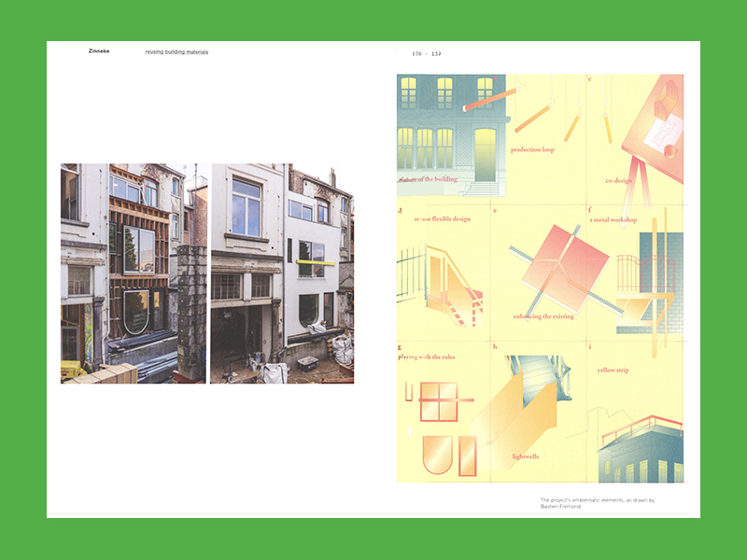Select the blue rooftop building illustration
The image size is (747, 560).
click(640, 453)
